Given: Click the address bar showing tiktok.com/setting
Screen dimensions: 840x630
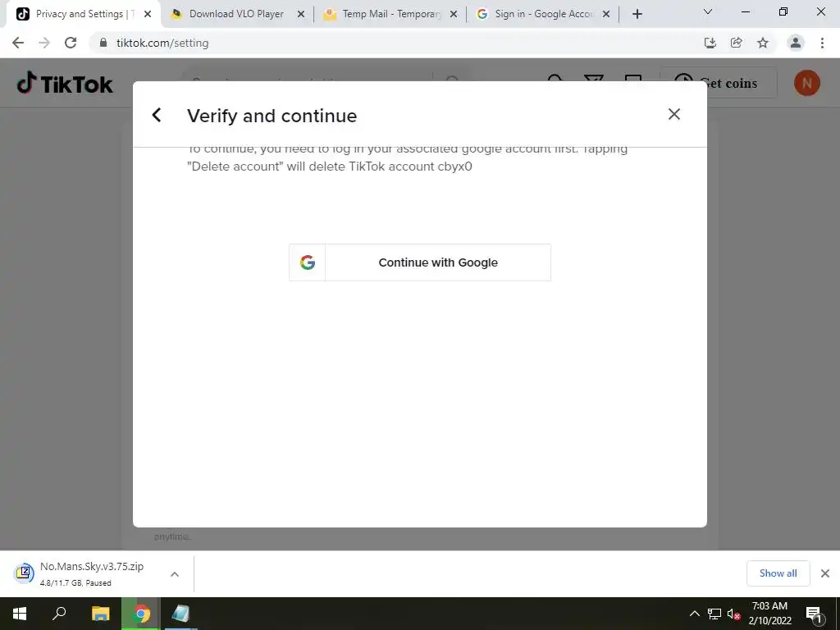Looking at the screenshot, I should point(396,43).
